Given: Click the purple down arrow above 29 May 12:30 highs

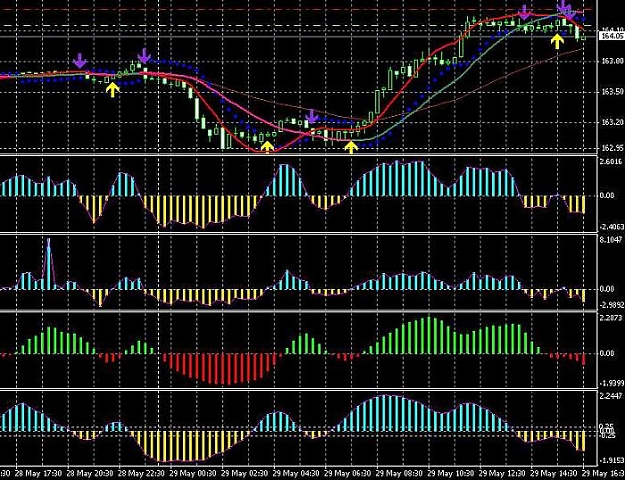Looking at the screenshot, I should pyautogui.click(x=525, y=12).
